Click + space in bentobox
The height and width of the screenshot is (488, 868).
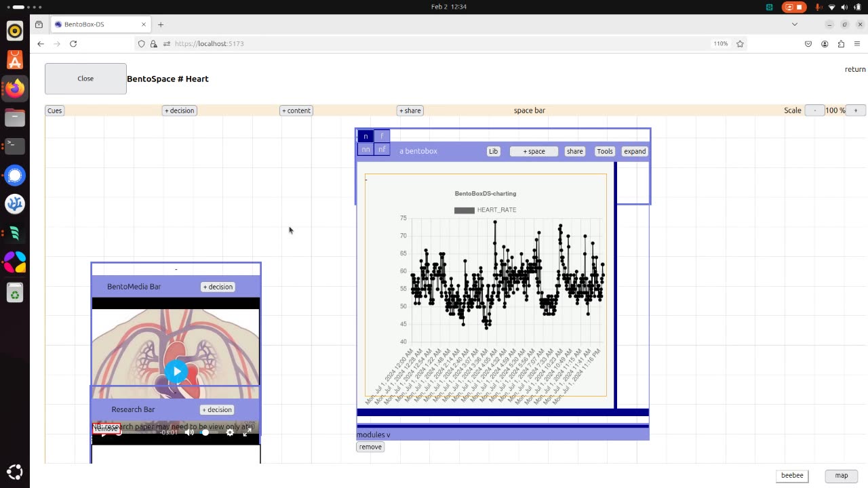click(x=534, y=151)
